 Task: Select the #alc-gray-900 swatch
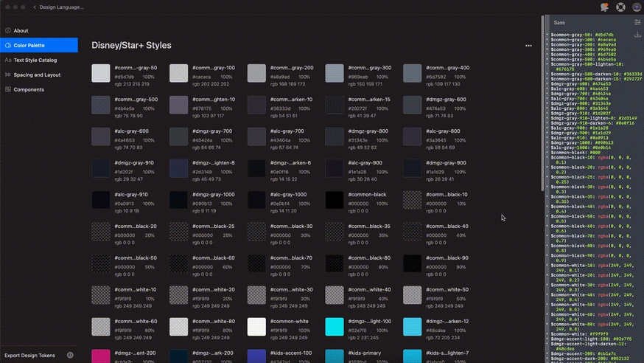pos(335,168)
